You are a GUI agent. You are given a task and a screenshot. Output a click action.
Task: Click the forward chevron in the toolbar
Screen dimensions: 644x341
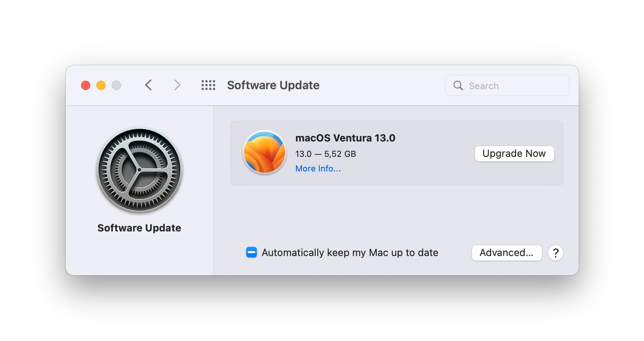pyautogui.click(x=177, y=85)
